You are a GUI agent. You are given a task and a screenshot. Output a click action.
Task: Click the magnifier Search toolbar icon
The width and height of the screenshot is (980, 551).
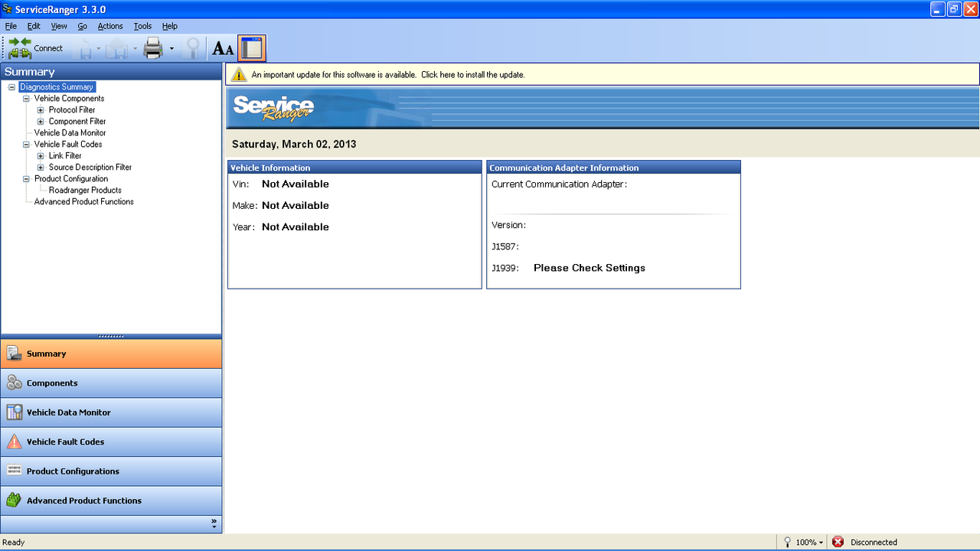[193, 48]
